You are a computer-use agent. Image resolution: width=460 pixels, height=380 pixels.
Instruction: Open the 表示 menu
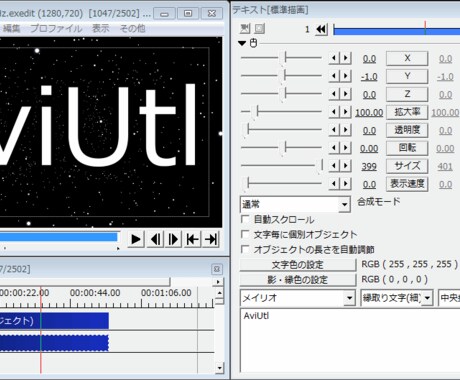pyautogui.click(x=100, y=28)
